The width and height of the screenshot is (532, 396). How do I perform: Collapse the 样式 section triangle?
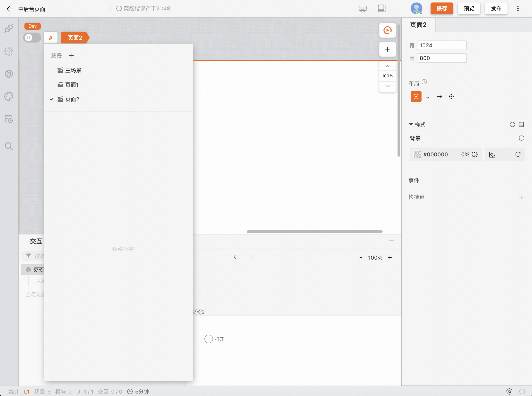click(x=411, y=124)
